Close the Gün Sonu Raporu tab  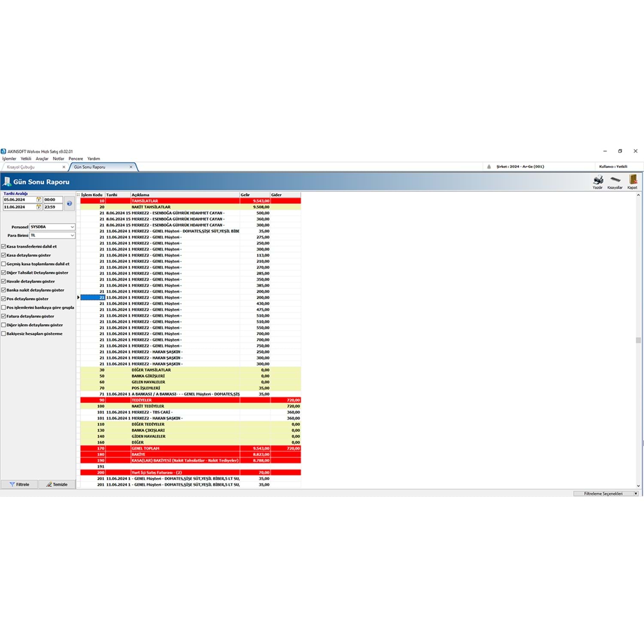pos(131,167)
